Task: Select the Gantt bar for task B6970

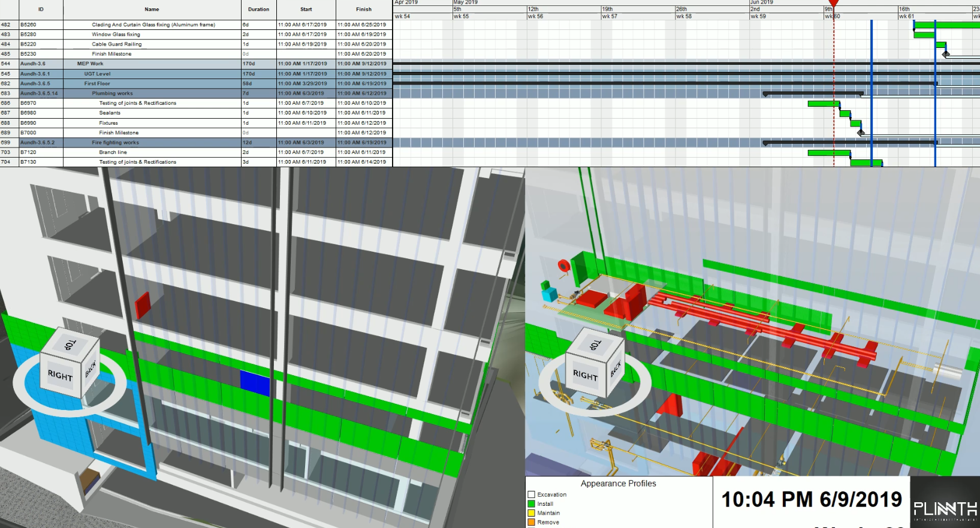Action: pos(824,104)
